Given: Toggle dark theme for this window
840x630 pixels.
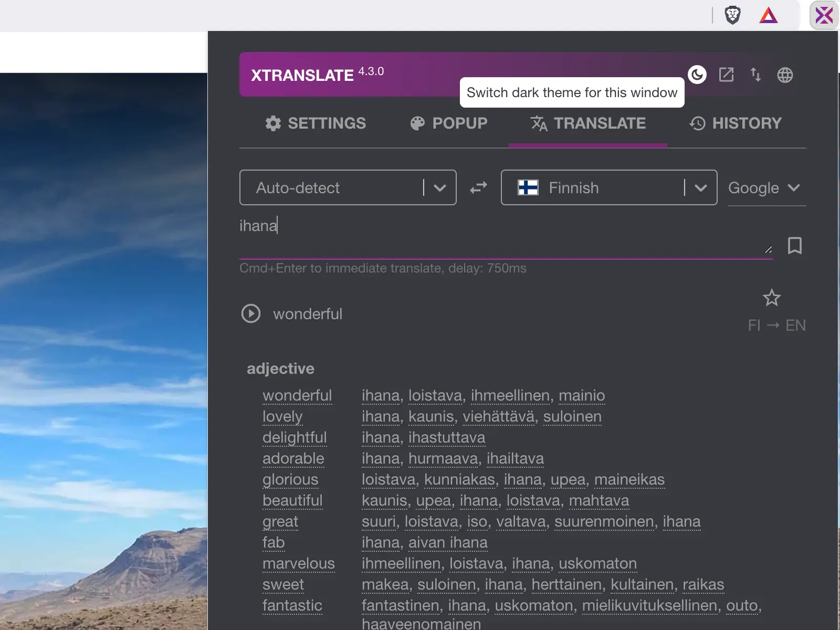Looking at the screenshot, I should [x=697, y=75].
